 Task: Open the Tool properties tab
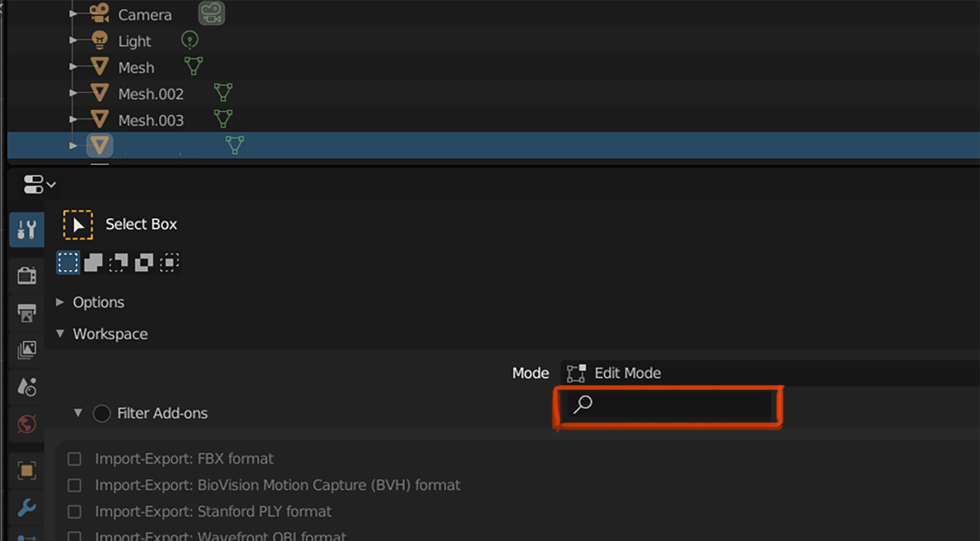click(x=27, y=229)
